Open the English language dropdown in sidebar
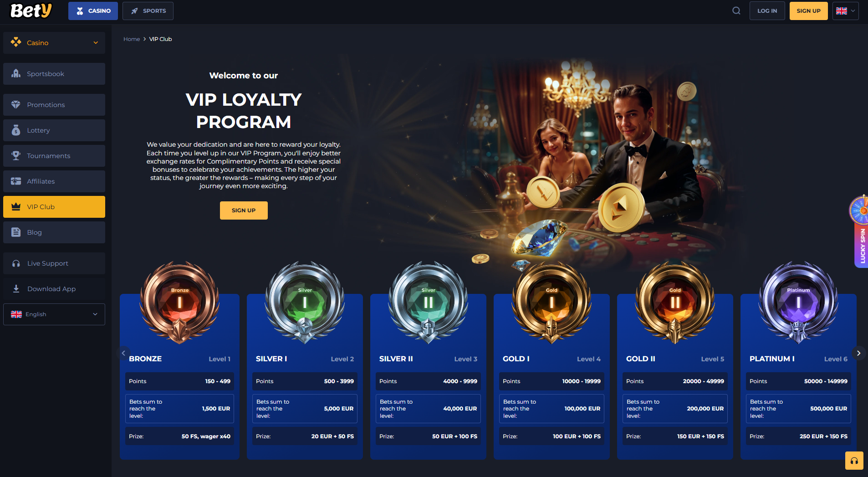The height and width of the screenshot is (477, 868). click(x=54, y=314)
